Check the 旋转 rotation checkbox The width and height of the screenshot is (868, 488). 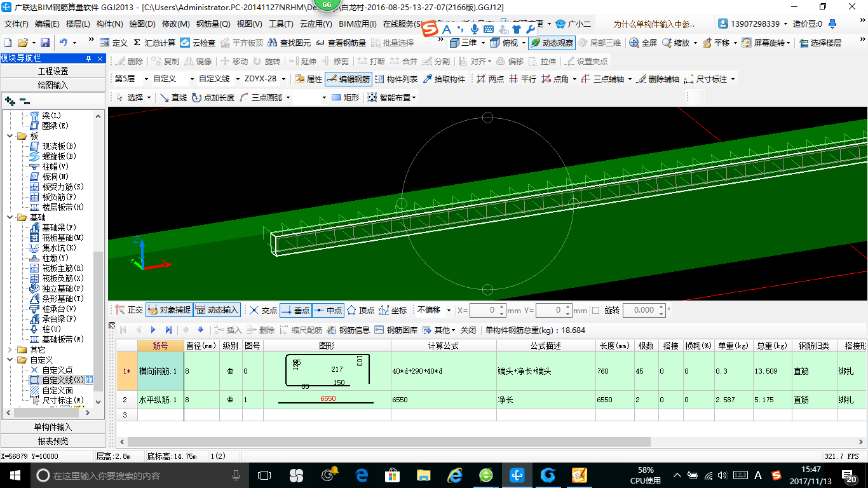coord(595,310)
